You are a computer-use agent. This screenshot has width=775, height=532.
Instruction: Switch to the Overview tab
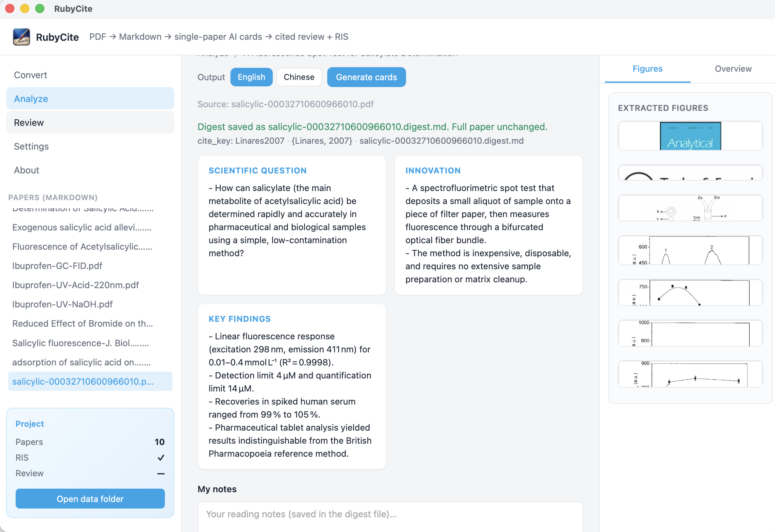pos(733,69)
